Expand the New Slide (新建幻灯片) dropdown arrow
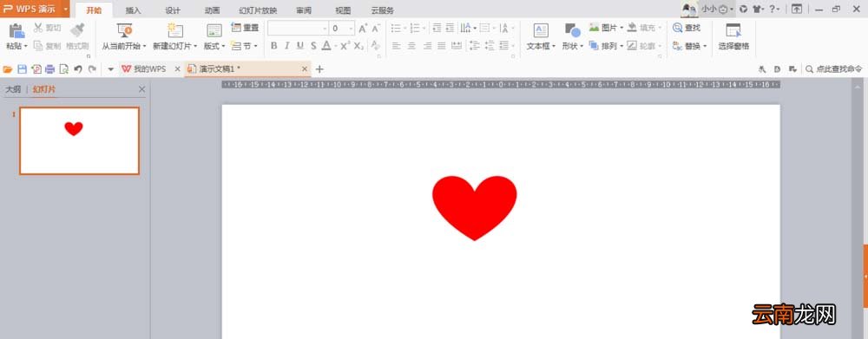This screenshot has width=868, height=339. [195, 47]
